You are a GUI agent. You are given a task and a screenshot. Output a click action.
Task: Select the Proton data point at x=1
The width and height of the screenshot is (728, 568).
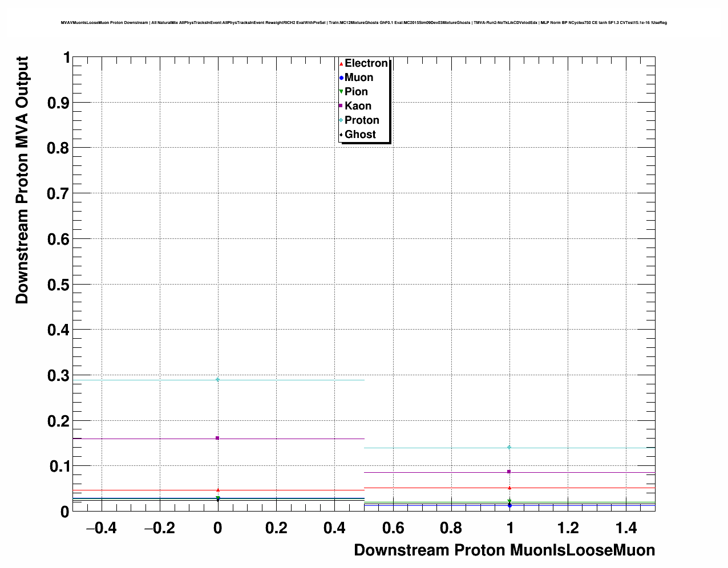(x=509, y=447)
